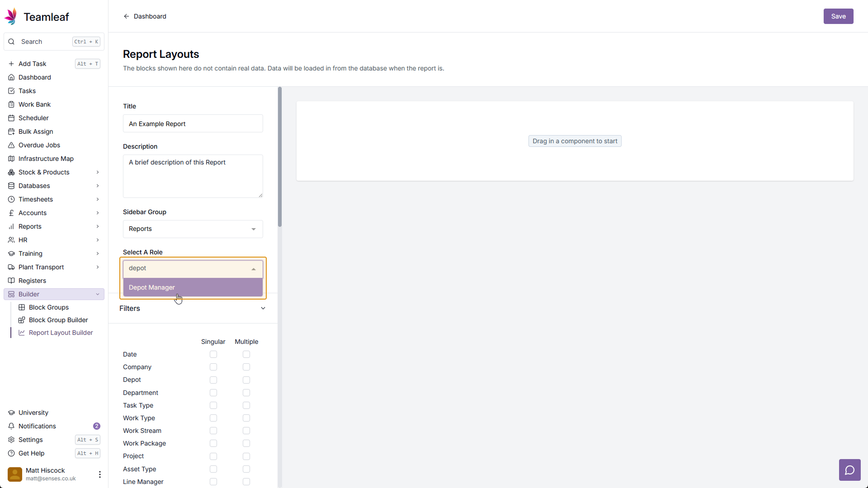Click the report Title input field
Viewport: 868px width, 488px height.
(x=193, y=124)
